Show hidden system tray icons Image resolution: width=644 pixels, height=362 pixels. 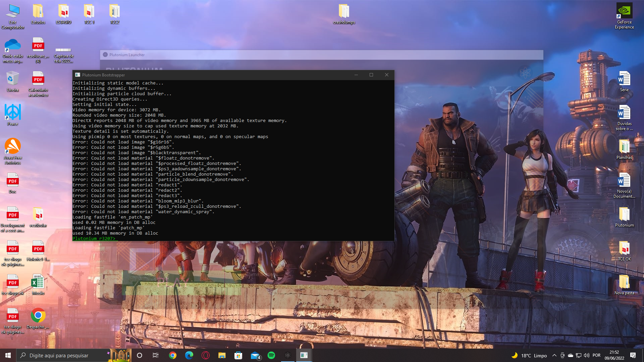click(x=554, y=355)
